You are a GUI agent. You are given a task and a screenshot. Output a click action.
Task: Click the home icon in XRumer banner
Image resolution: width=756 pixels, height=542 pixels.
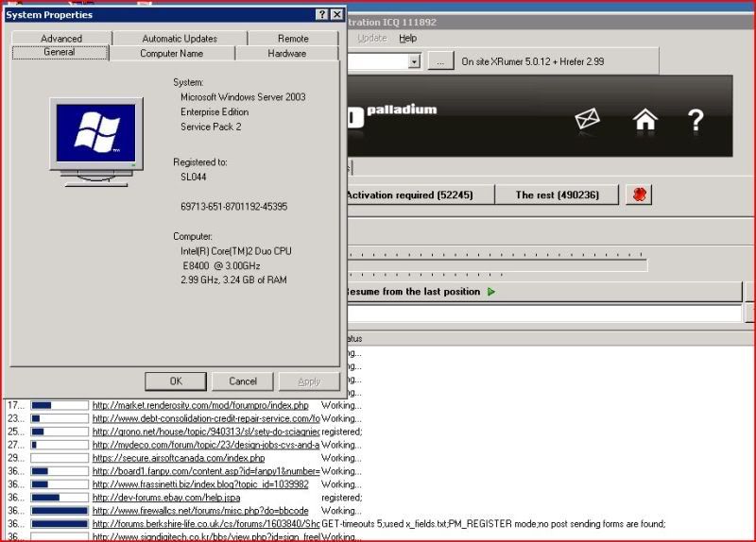(645, 120)
